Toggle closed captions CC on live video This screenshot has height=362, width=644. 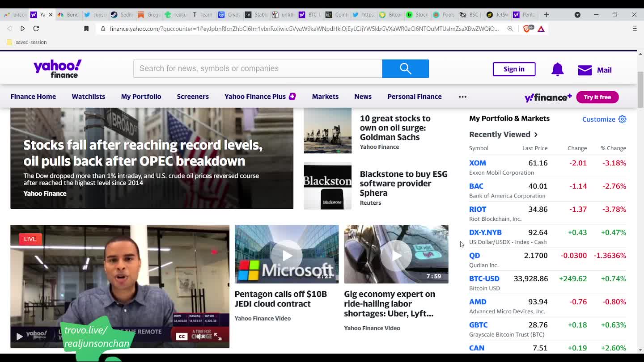pos(181,337)
